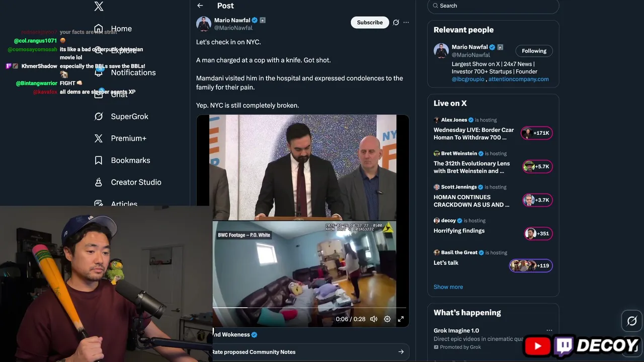Click the Subscribe button

click(370, 23)
